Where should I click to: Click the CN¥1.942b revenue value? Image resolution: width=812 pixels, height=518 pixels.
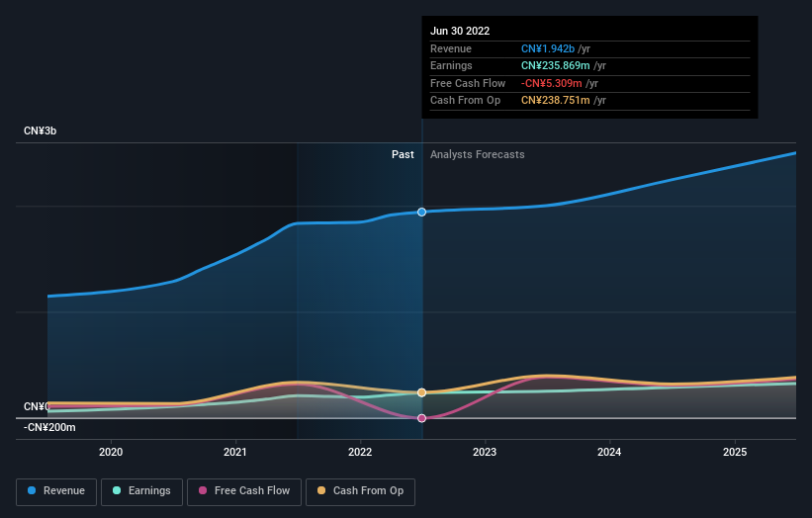pyautogui.click(x=548, y=48)
